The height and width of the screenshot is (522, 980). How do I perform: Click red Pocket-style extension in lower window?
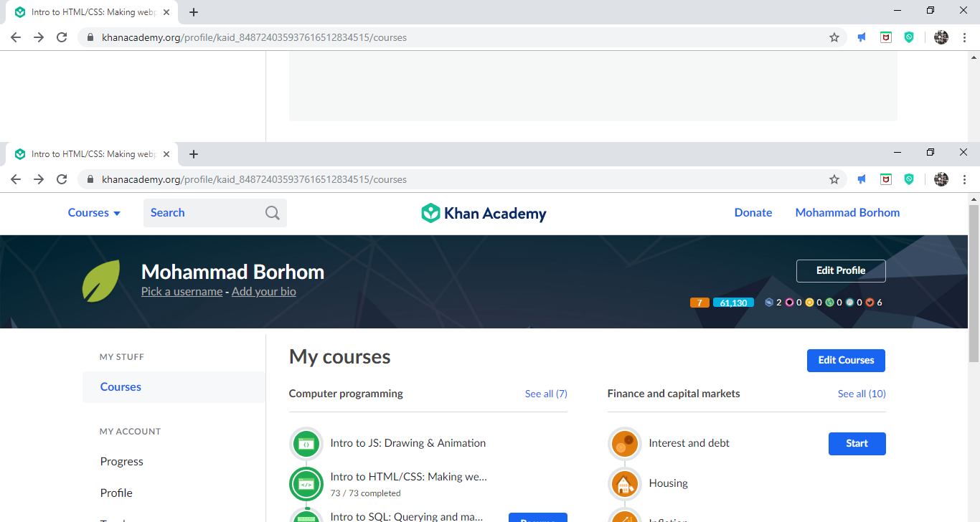(x=886, y=179)
